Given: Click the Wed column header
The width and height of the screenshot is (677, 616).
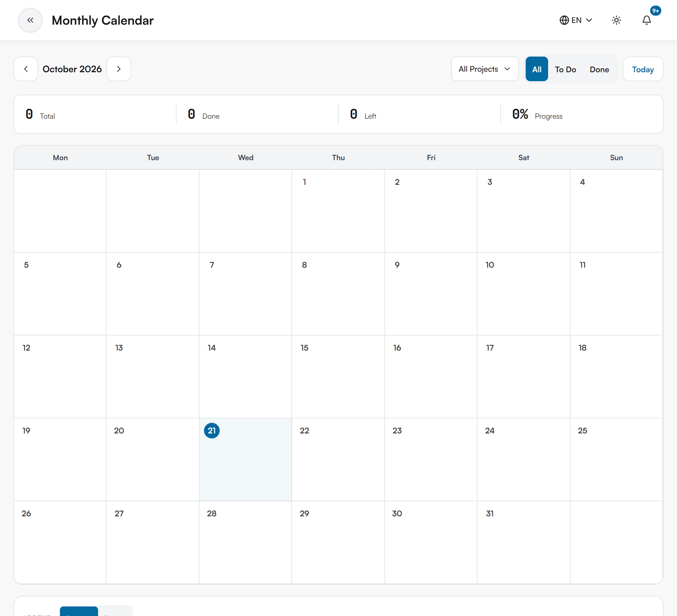Looking at the screenshot, I should [x=245, y=158].
